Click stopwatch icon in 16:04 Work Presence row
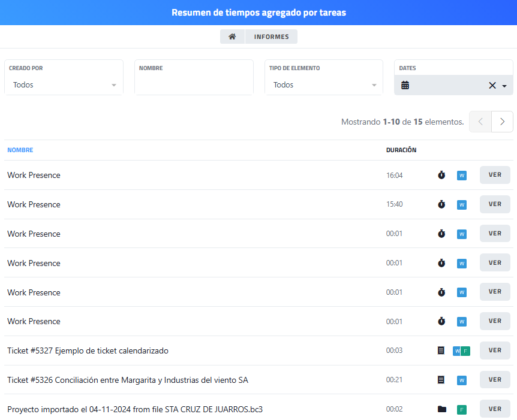The width and height of the screenshot is (517, 420). click(441, 175)
